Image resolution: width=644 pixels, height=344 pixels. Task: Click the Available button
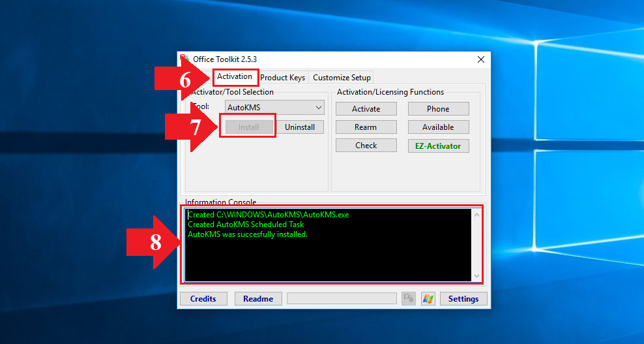(438, 127)
